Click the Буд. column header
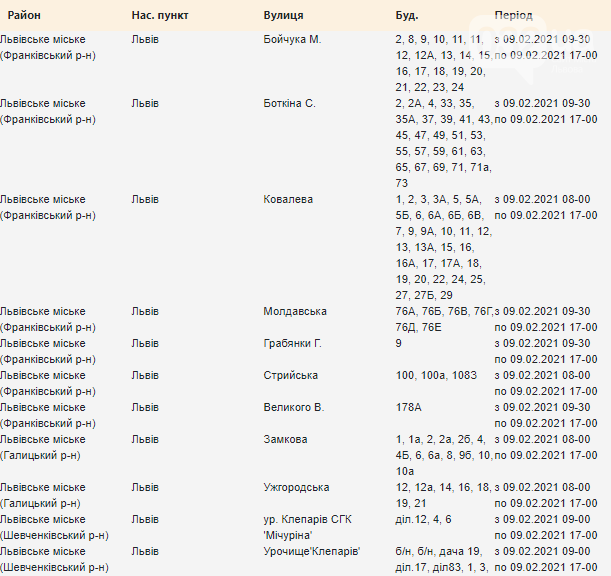The width and height of the screenshot is (611, 576). 407,15
